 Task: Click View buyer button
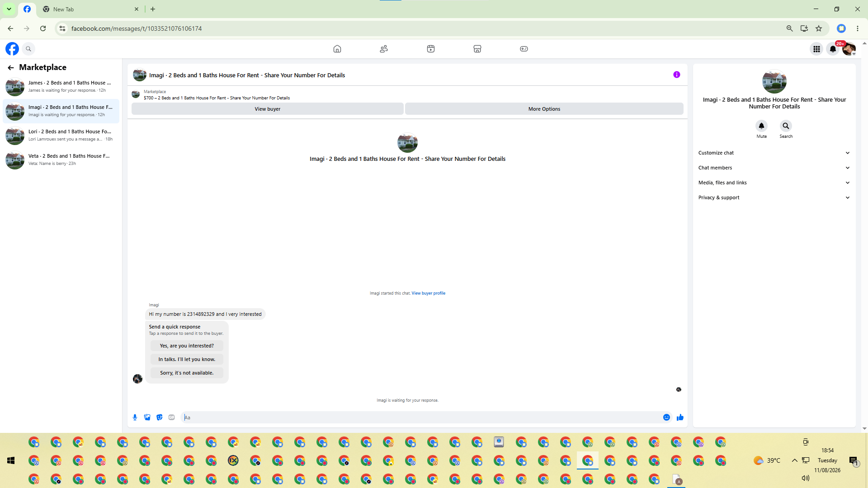tap(268, 109)
